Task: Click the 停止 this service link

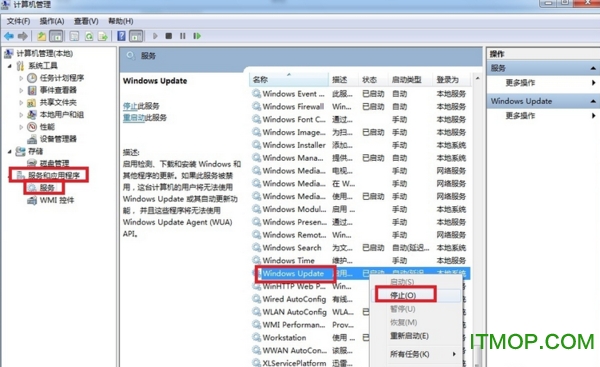Action: pyautogui.click(x=130, y=106)
